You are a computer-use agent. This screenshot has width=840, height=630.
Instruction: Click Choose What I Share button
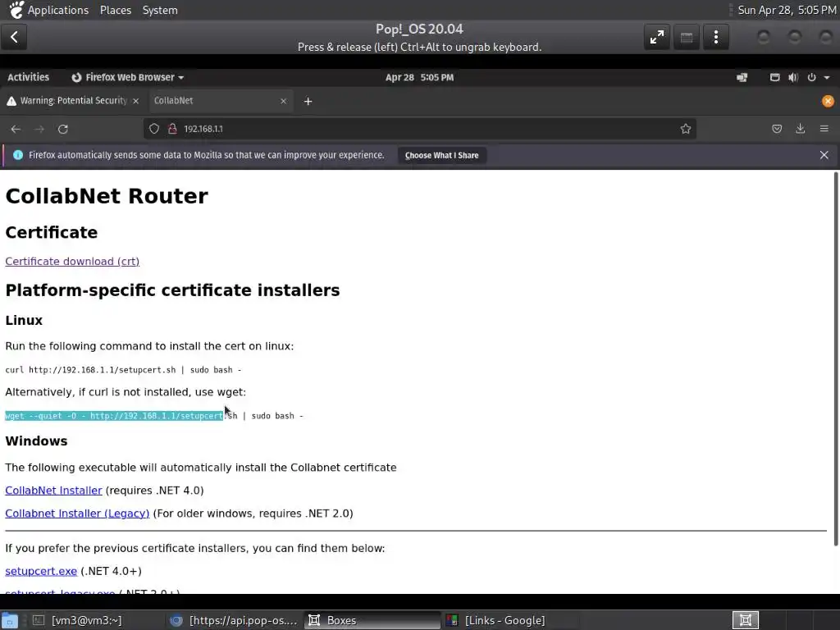click(442, 155)
